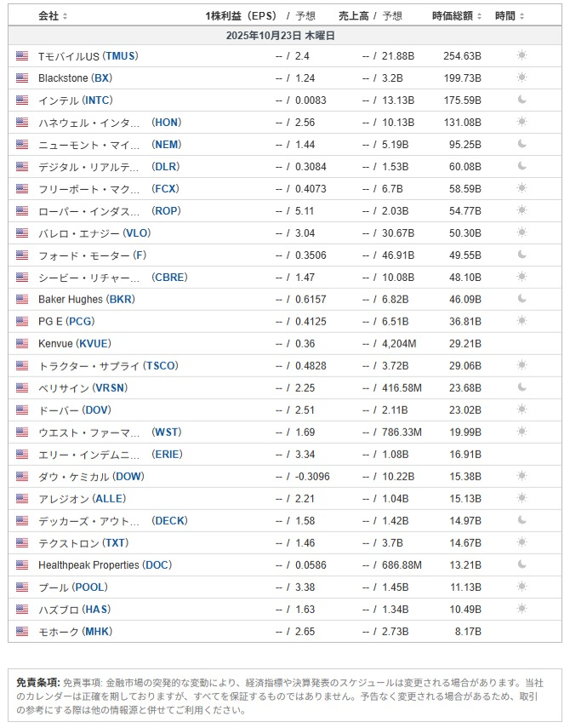Open the DECK ticker link
Image resolution: width=570 pixels, height=728 pixels.
pos(169,520)
